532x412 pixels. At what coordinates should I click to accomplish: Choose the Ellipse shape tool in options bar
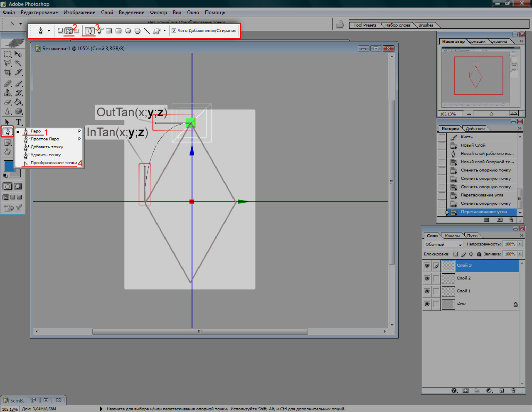[128, 31]
